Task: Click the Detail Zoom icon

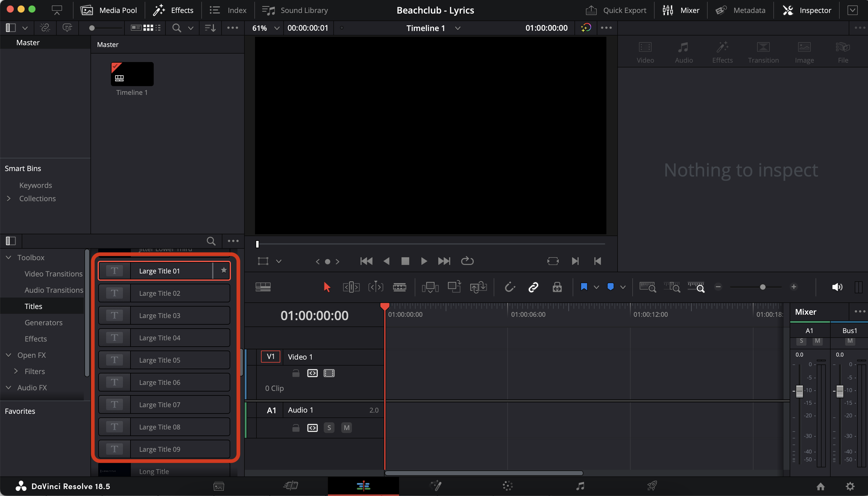Action: point(671,287)
